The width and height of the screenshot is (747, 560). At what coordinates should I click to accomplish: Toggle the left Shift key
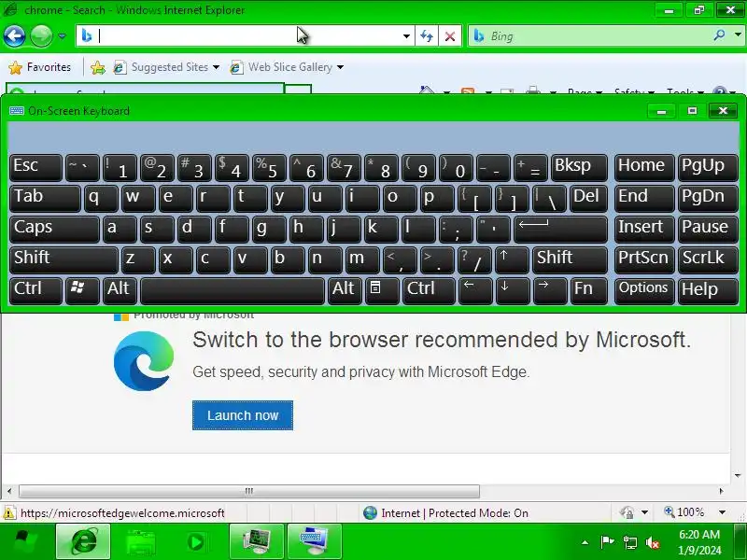coord(63,259)
